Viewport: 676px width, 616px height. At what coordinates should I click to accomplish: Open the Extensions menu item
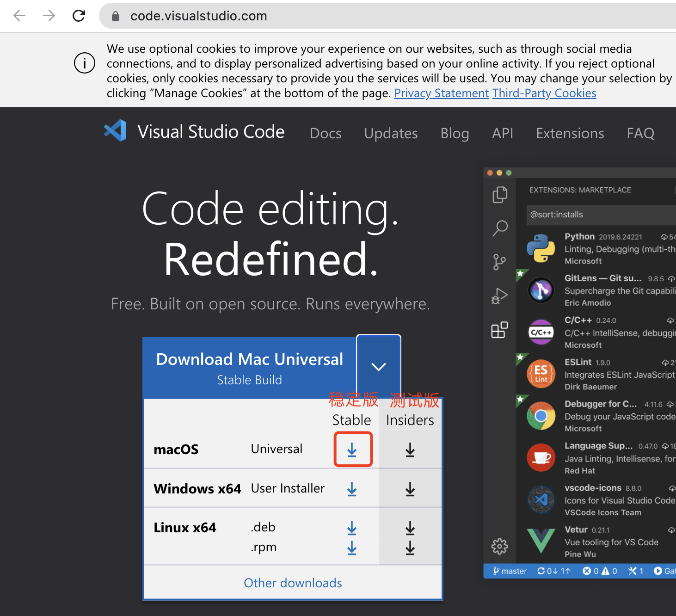tap(570, 133)
